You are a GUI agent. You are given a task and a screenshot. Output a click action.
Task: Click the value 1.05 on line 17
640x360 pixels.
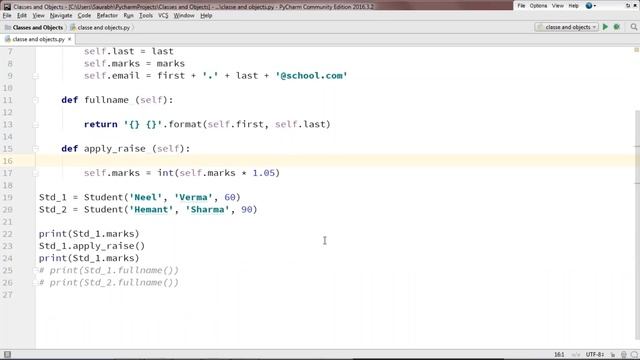point(264,173)
